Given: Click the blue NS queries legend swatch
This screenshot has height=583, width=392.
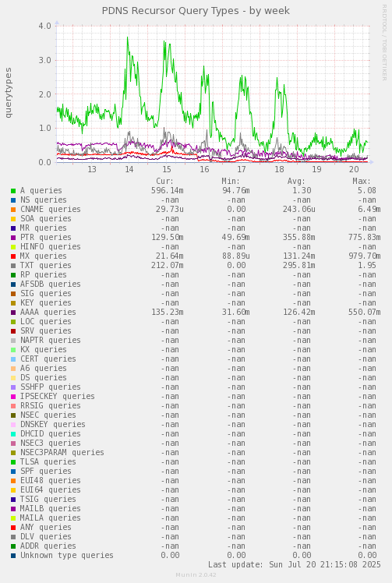Looking at the screenshot, I should 13,200.
